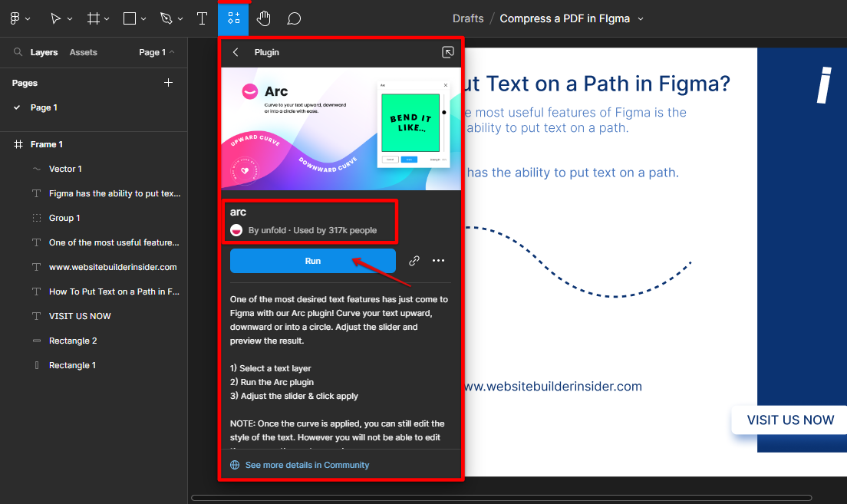
Task: Select the Move tool arrow
Action: [55, 18]
